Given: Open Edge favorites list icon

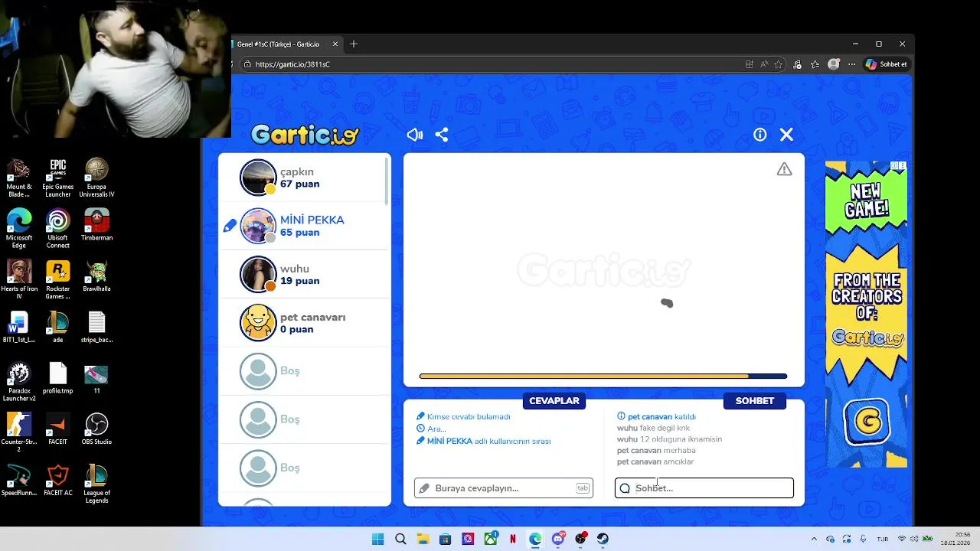Looking at the screenshot, I should click(x=815, y=64).
